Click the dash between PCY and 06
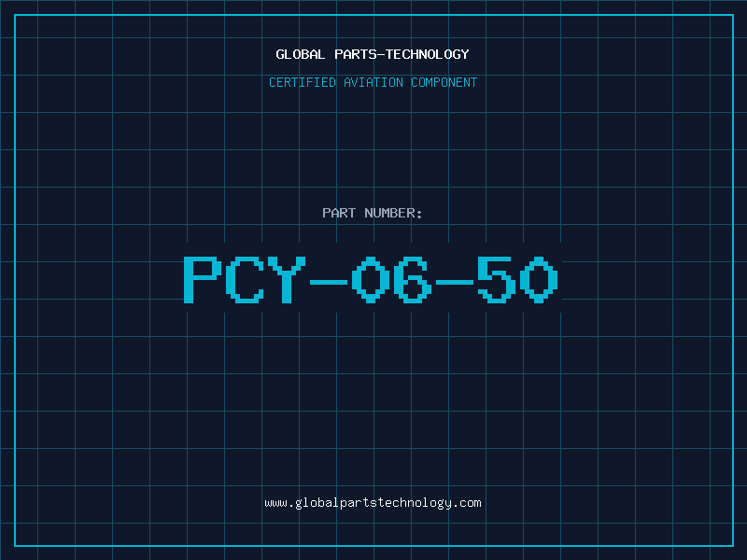This screenshot has width=747, height=560. coord(329,282)
